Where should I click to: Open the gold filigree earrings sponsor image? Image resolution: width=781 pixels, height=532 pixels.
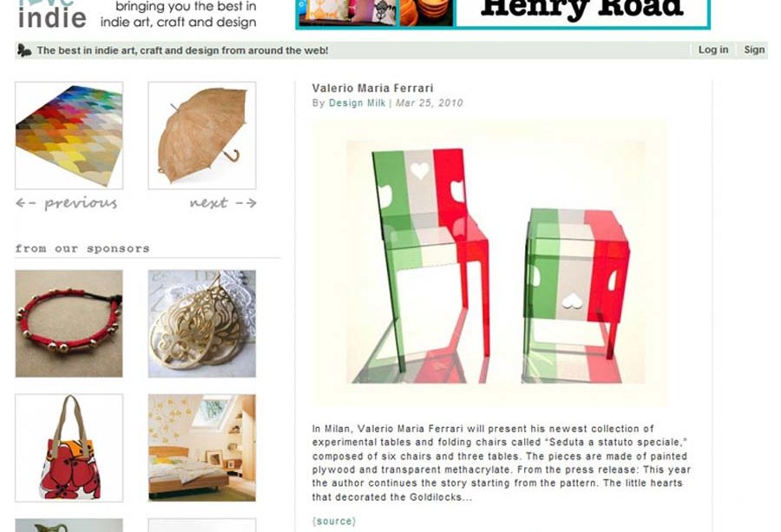pos(202,324)
